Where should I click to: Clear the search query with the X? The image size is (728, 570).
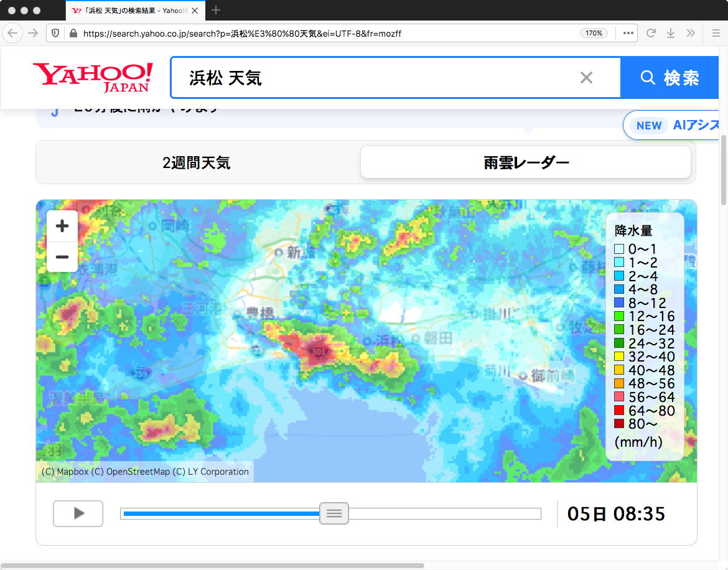(586, 78)
